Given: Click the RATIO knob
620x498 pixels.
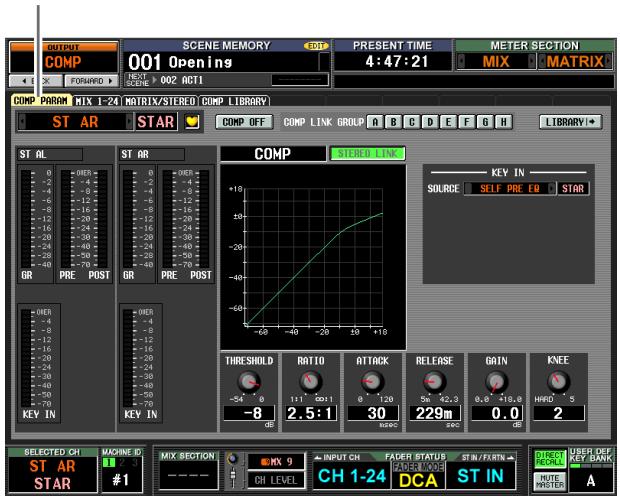Looking at the screenshot, I should (x=311, y=382).
